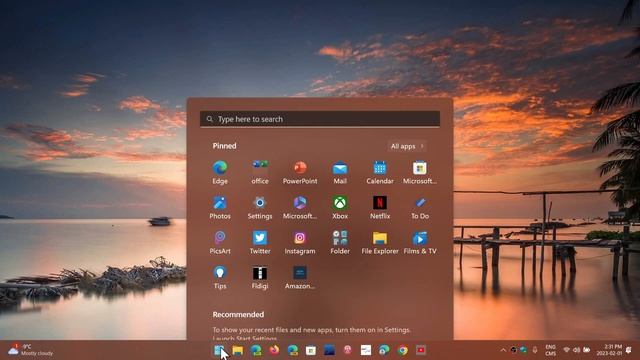Launch the Calendar app
Screen dimensions: 640x360
(x=380, y=172)
